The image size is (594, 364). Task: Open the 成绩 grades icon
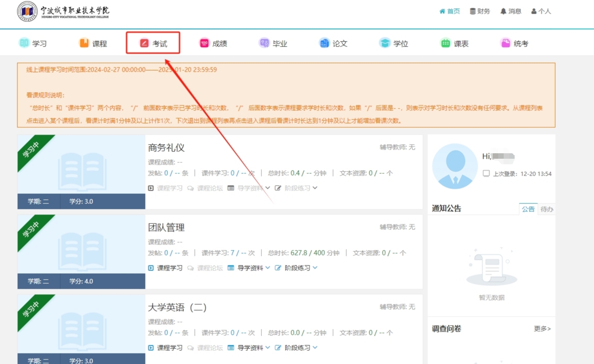(x=204, y=43)
